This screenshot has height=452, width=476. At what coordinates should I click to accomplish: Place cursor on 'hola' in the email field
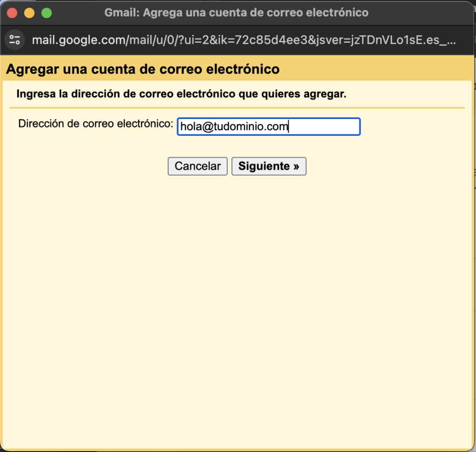click(x=190, y=126)
